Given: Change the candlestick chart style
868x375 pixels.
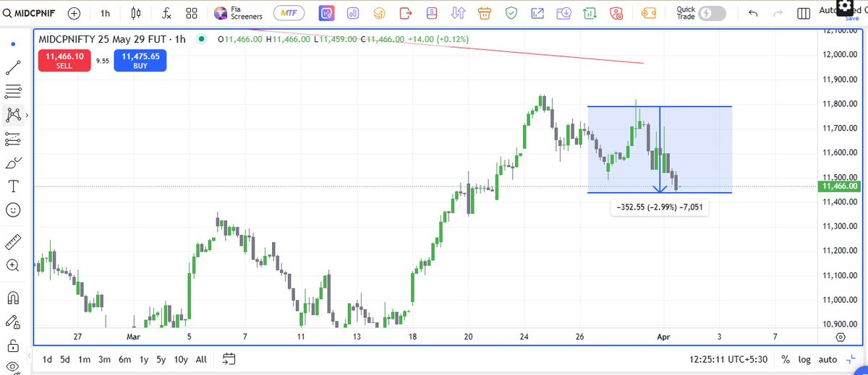Looking at the screenshot, I should [x=136, y=13].
